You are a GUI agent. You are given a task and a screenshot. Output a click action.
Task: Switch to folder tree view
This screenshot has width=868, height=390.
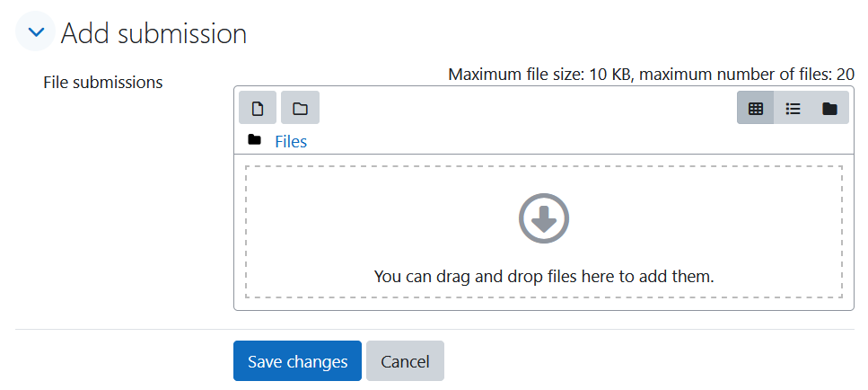point(829,108)
